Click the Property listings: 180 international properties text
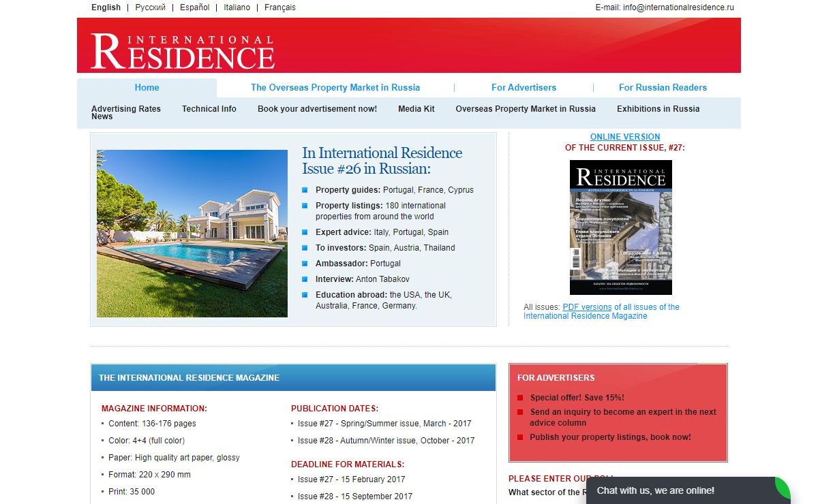This screenshot has width=818, height=504. pos(380,211)
